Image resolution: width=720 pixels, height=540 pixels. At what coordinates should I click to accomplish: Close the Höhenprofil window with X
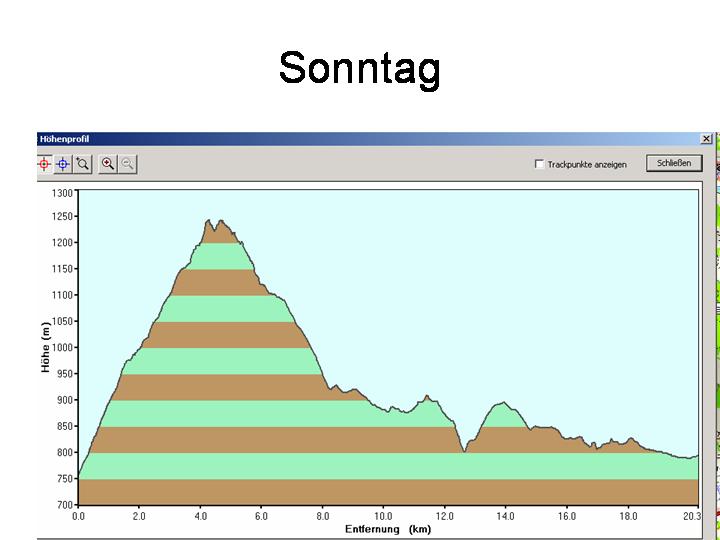click(706, 139)
